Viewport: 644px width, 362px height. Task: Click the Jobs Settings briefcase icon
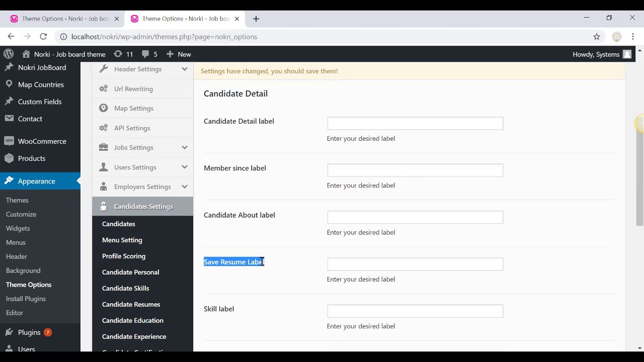pos(104,147)
